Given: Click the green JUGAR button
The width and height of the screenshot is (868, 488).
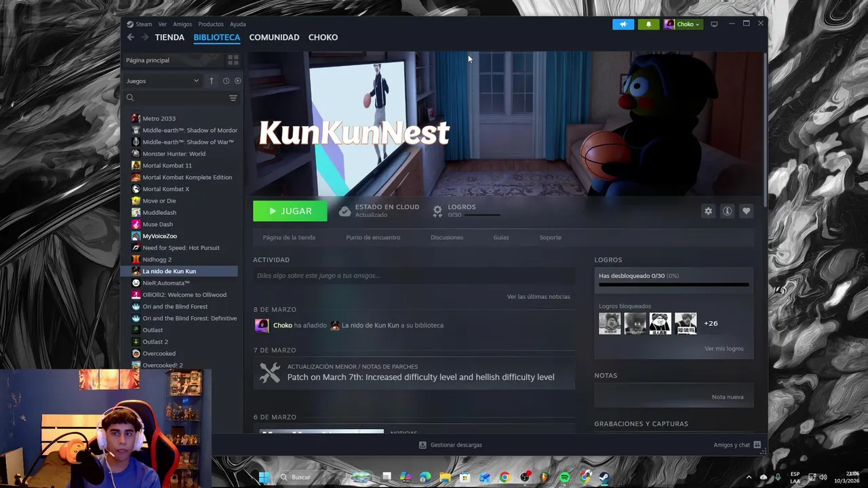Looking at the screenshot, I should point(290,211).
